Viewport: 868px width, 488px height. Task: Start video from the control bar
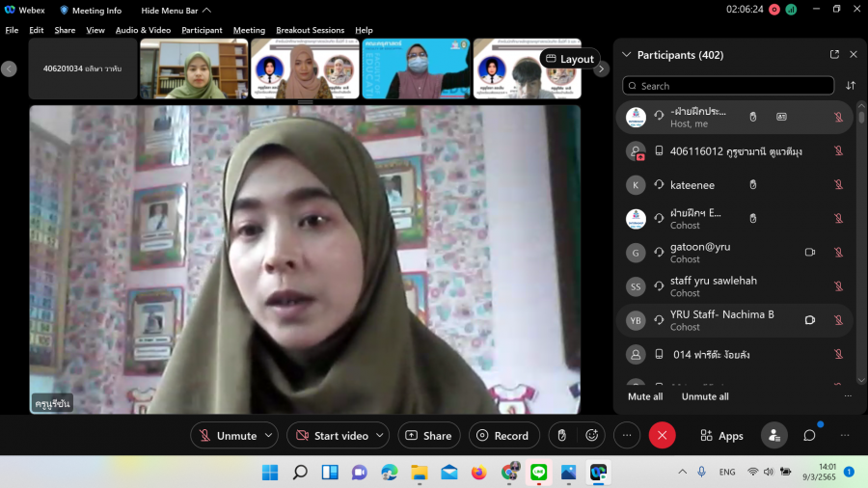(x=332, y=435)
